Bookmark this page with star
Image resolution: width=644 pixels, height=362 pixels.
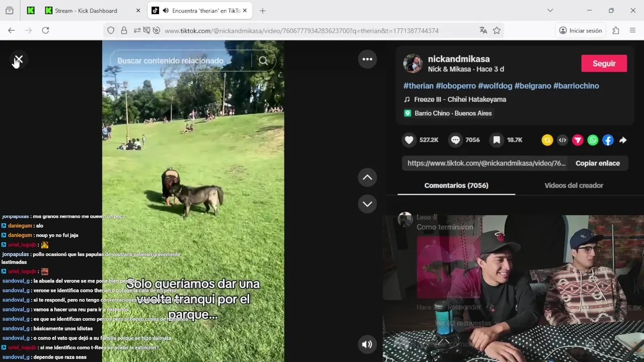coord(497,31)
